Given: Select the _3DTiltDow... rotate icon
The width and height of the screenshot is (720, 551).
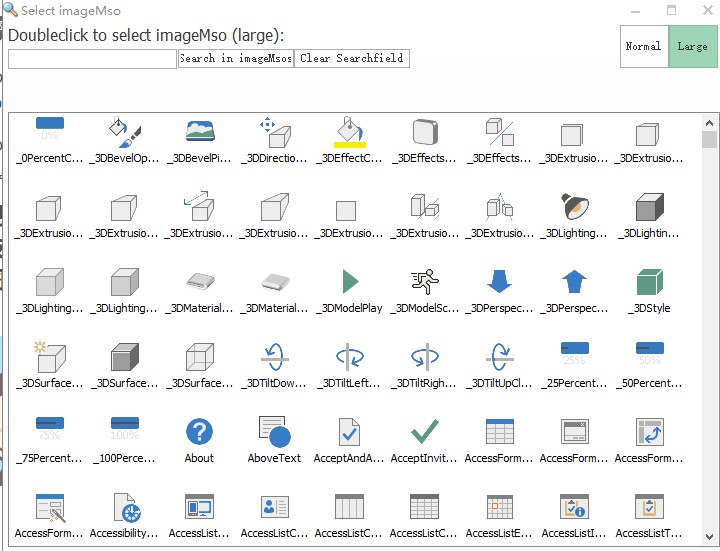Looking at the screenshot, I should pos(275,357).
